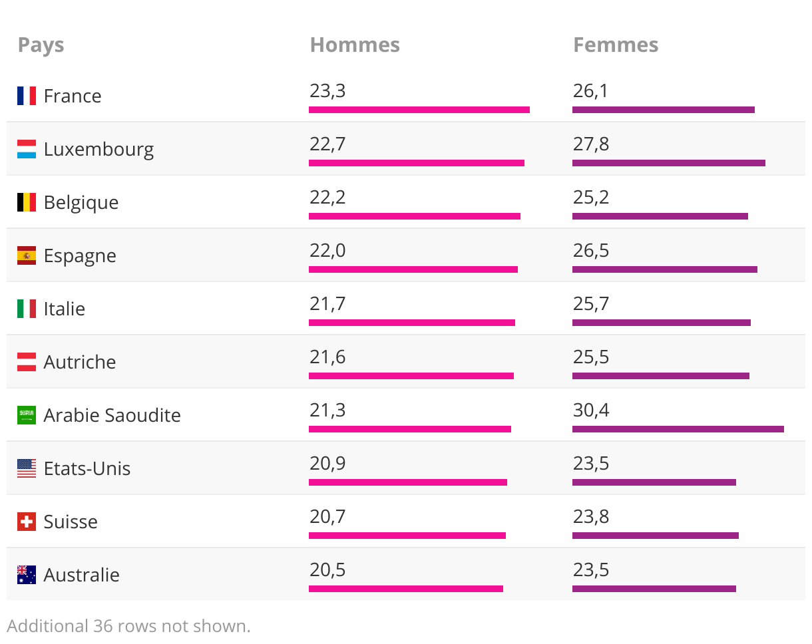Click the Italie flag icon
Viewport: 812px width, 644px height.
27,309
